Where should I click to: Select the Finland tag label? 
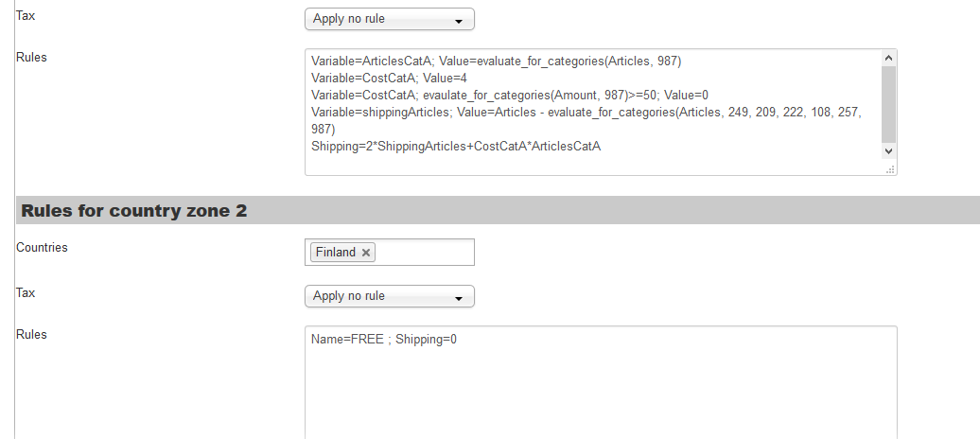point(335,253)
